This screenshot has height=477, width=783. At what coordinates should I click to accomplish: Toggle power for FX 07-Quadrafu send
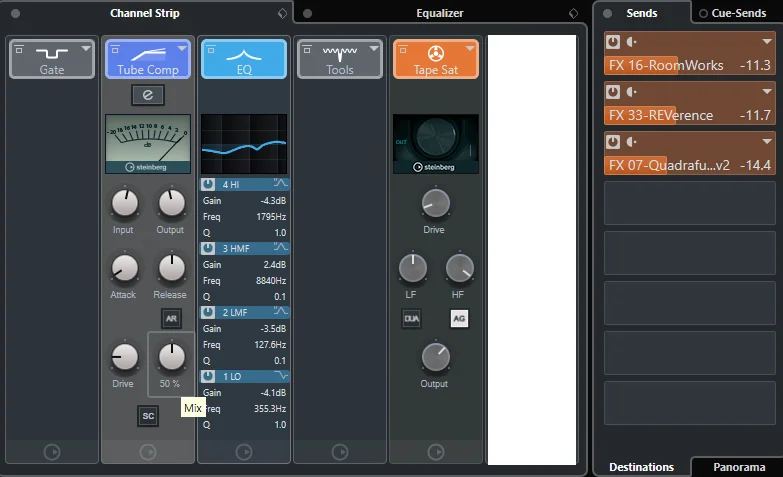613,141
